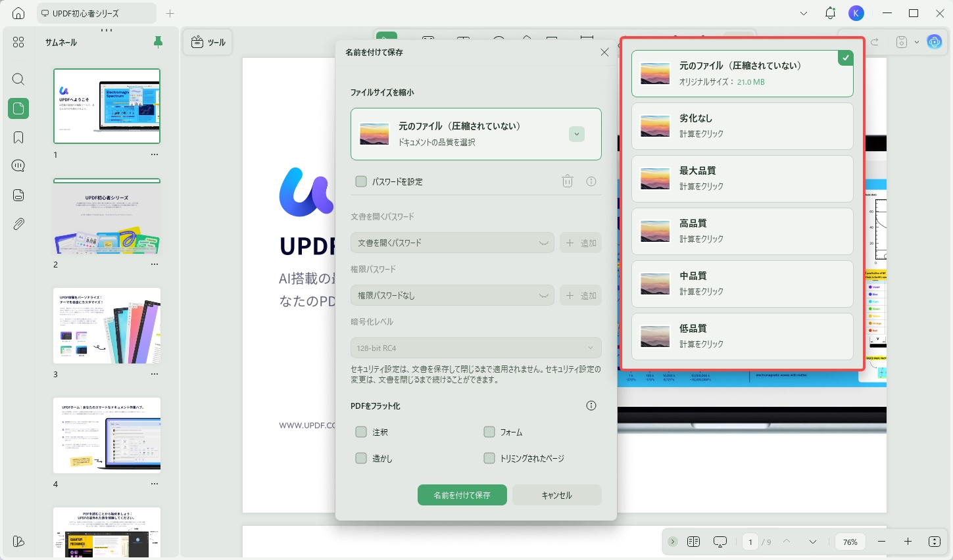This screenshot has width=953, height=560.
Task: Choose the 低品質 quality option
Action: [x=743, y=336]
